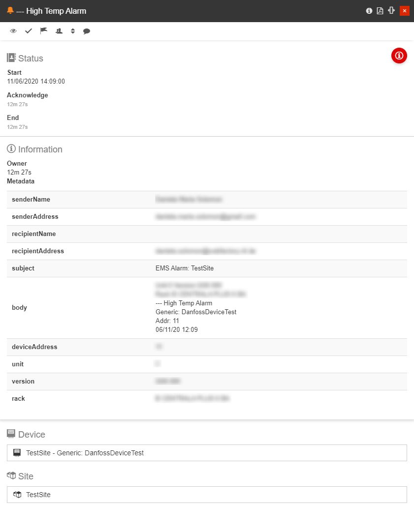414x532 pixels.
Task: Click the orange bell alarm icon
Action: 10,10
